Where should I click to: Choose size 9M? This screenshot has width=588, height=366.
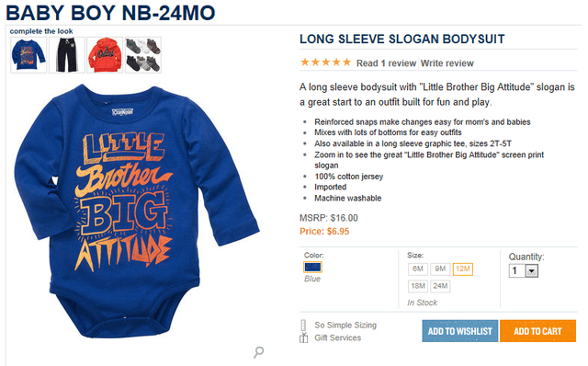coord(440,269)
